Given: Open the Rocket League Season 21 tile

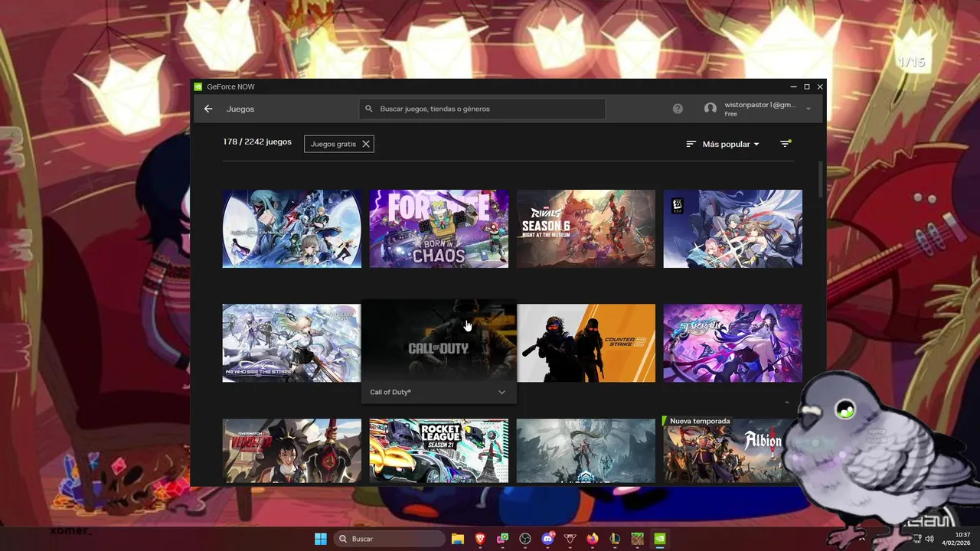Looking at the screenshot, I should [x=439, y=451].
